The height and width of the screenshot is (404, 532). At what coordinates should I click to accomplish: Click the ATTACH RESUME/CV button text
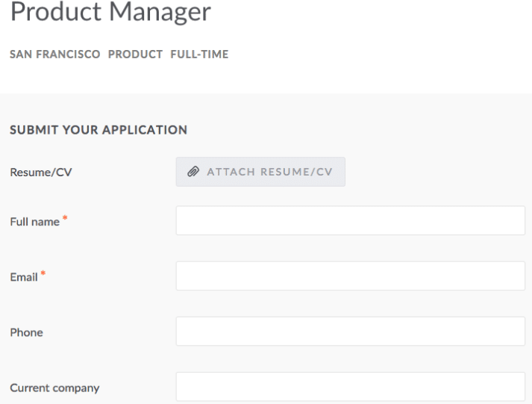270,172
